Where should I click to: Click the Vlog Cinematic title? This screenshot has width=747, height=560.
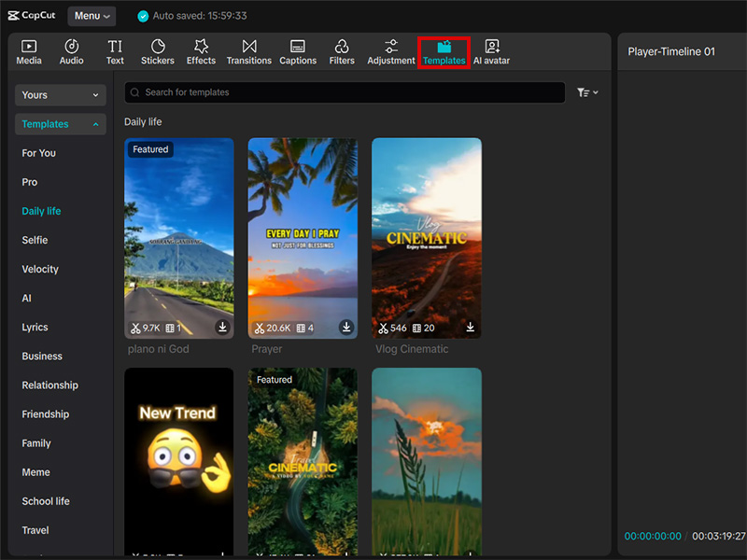point(412,349)
